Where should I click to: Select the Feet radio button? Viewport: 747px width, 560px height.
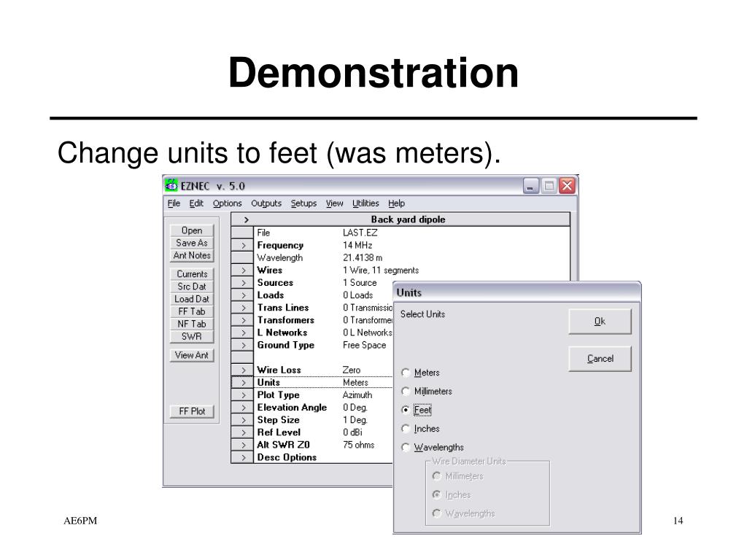coord(417,410)
